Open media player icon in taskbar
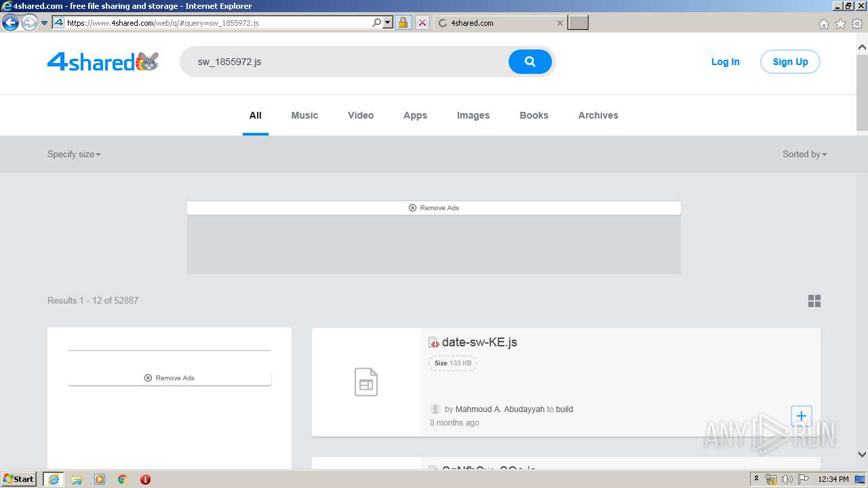 [100, 479]
